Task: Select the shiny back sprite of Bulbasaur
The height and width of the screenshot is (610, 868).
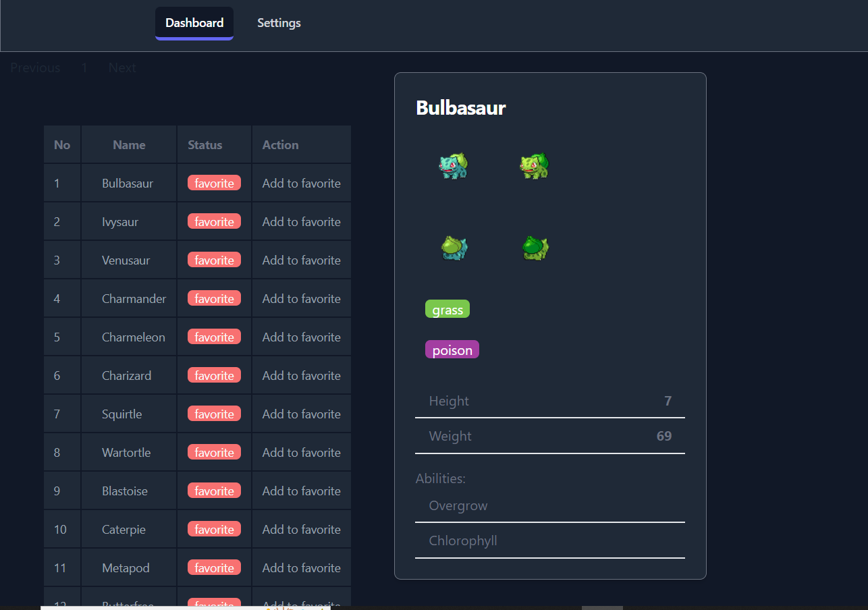Action: (534, 248)
